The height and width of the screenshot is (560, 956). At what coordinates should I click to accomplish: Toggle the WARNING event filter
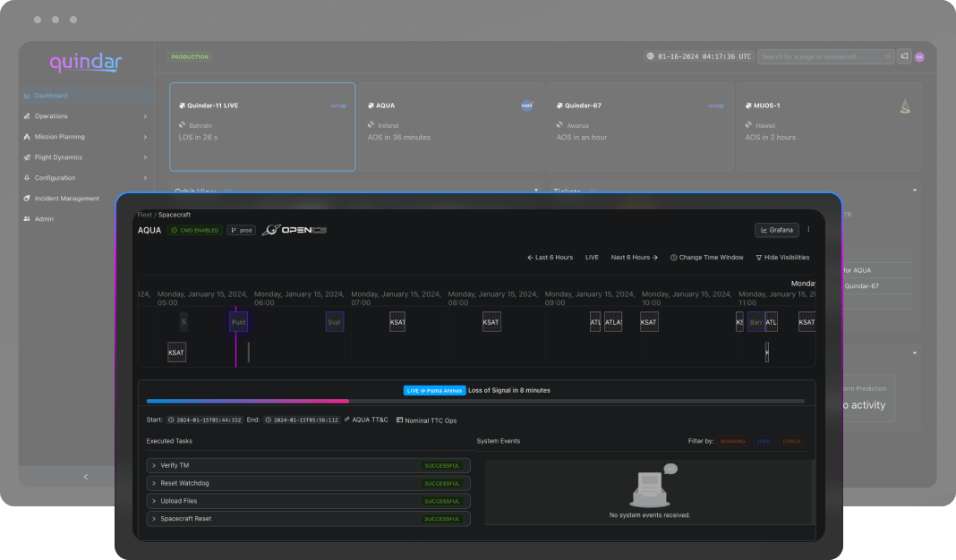[x=733, y=441]
